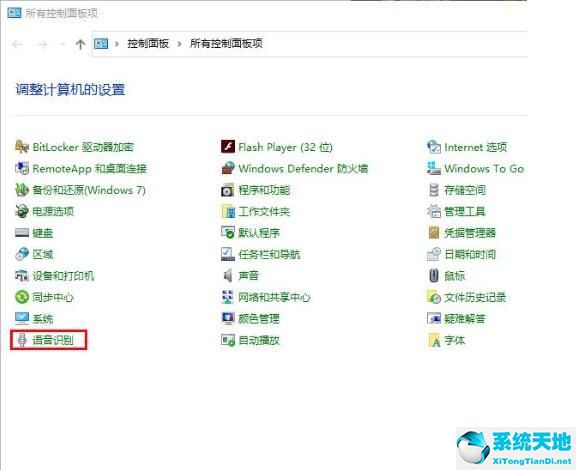Open the Internet 选项 link
Screen dimensions: 576x470
(475, 147)
